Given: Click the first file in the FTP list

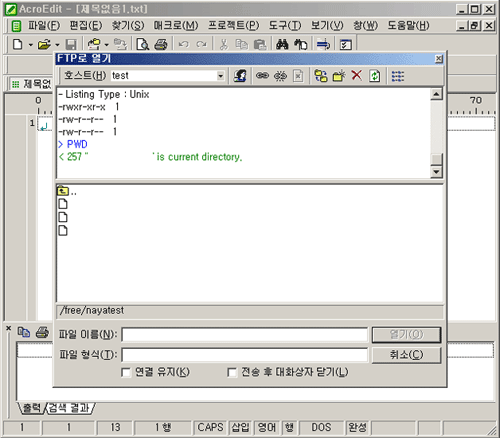Looking at the screenshot, I should click(63, 204).
